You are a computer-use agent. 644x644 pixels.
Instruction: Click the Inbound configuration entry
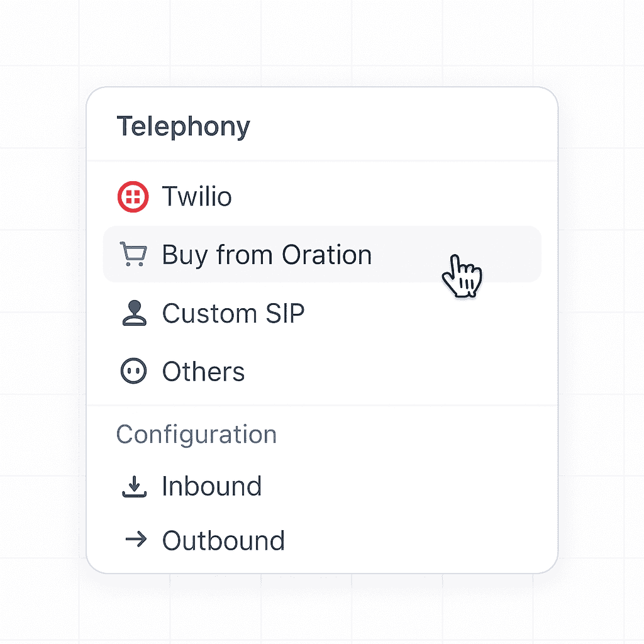211,486
